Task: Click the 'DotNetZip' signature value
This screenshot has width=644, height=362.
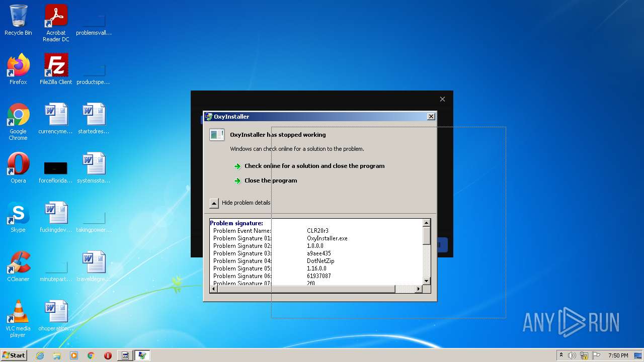Action: coord(320,261)
